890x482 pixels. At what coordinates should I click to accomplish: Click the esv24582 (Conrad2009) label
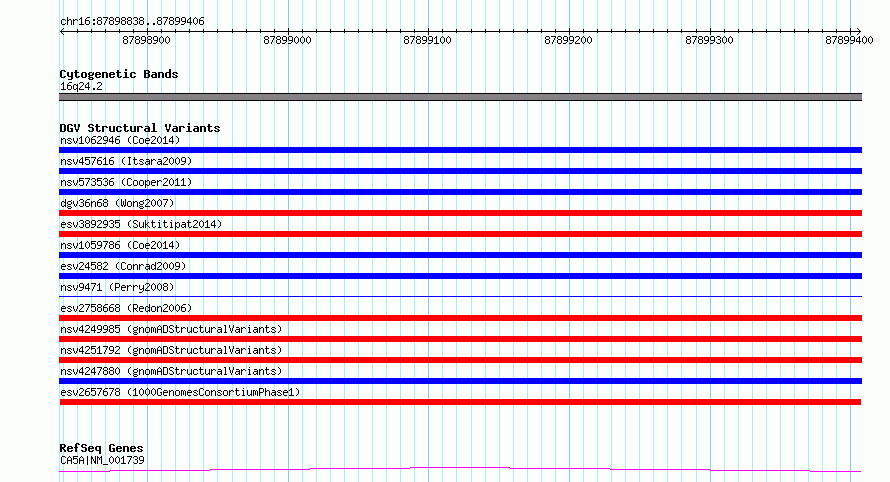point(123,266)
